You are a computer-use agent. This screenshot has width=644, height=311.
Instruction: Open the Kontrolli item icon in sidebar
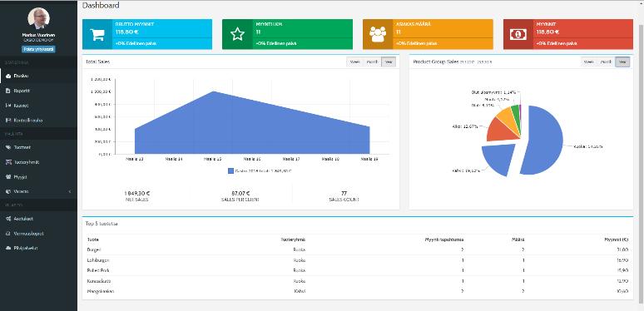(7, 121)
